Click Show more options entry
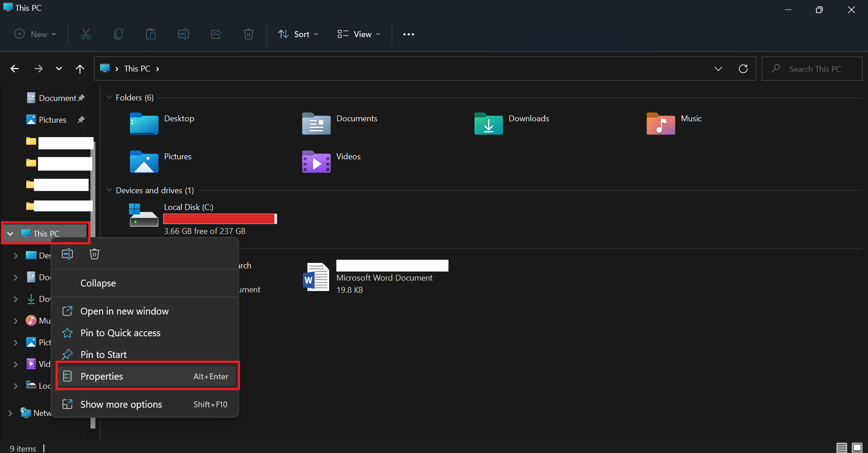Image resolution: width=868 pixels, height=453 pixels. (121, 405)
